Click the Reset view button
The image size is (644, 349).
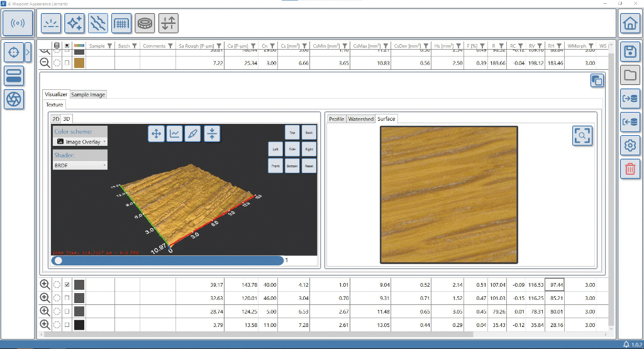pyautogui.click(x=309, y=167)
